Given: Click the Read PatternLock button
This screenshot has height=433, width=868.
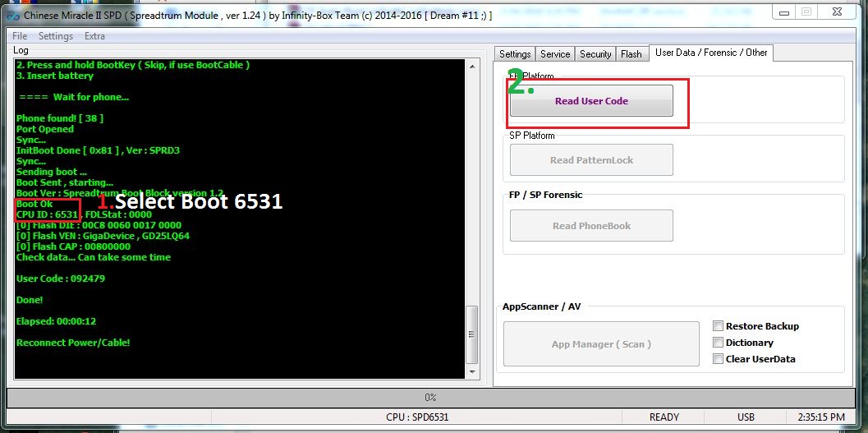Looking at the screenshot, I should (591, 160).
